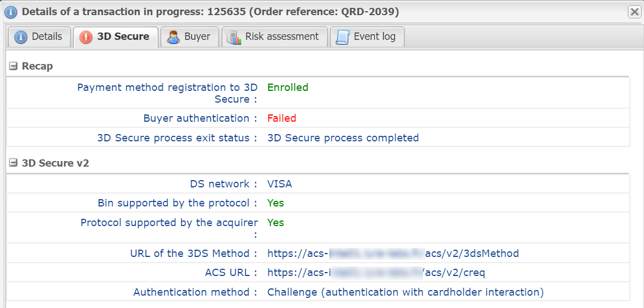Screen dimensions: 644x308
Task: Click the red Failed authentication status
Action: [x=282, y=118]
